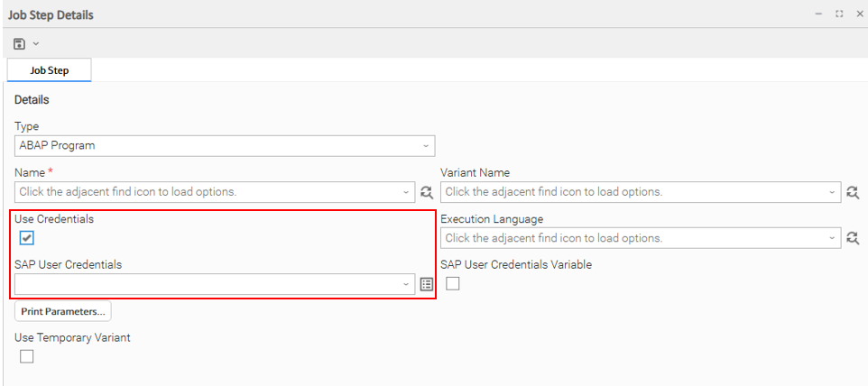Uncheck the Use Credentials checkbox
This screenshot has height=386, width=868.
(x=27, y=238)
